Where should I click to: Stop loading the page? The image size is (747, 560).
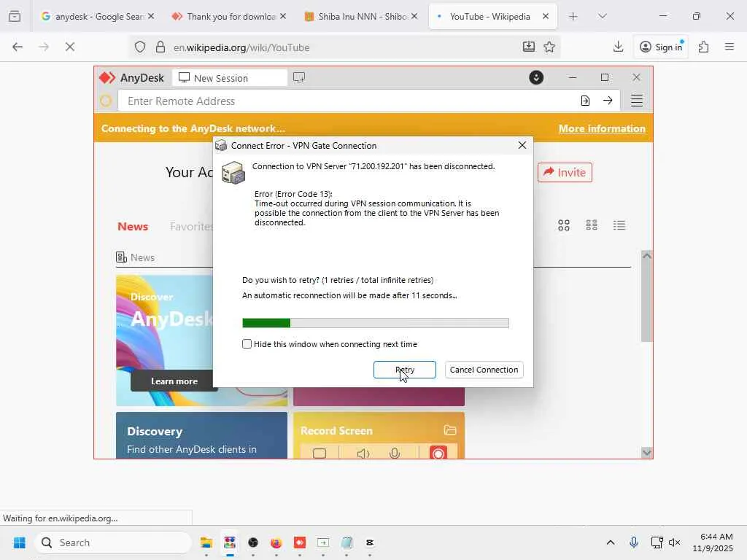[69, 47]
